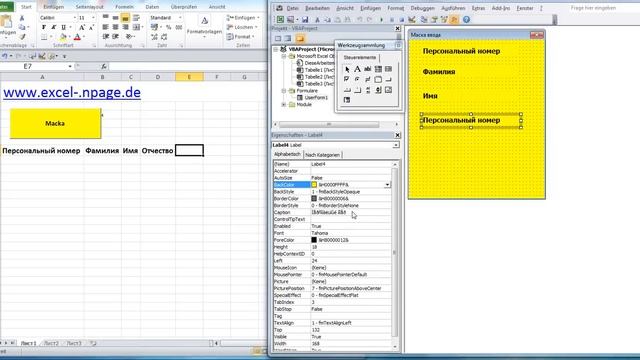The height and width of the screenshot is (360, 640).
Task: Click the yellow Маска button on the sheet
Action: [55, 123]
